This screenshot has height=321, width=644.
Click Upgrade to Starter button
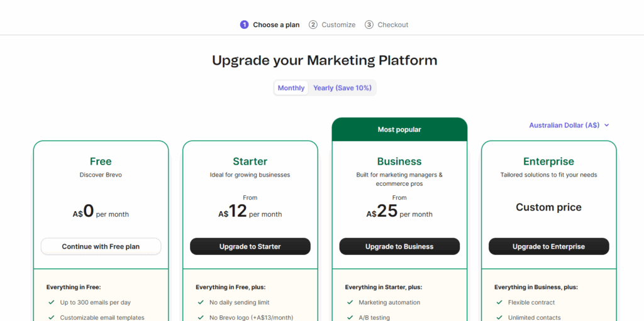[250, 247]
